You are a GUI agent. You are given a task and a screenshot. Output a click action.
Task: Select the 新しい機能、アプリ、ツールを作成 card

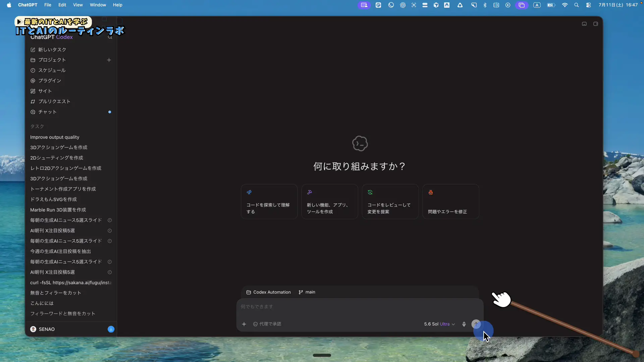(x=330, y=201)
